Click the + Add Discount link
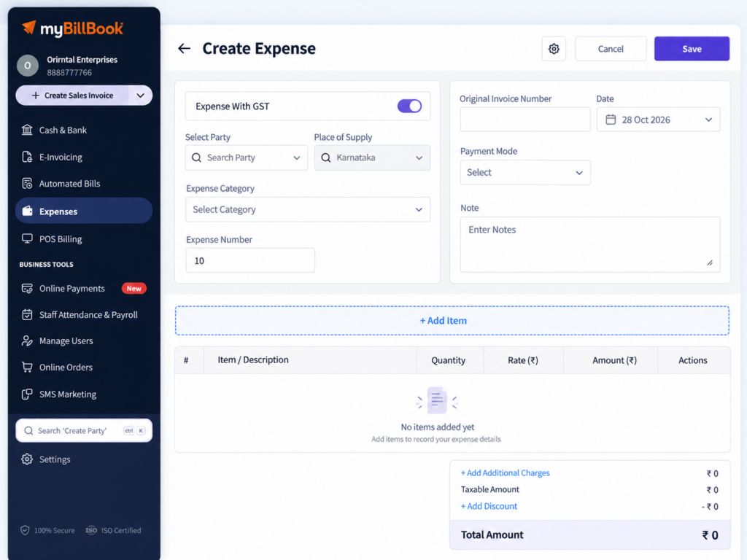This screenshot has height=560, width=747. click(489, 506)
